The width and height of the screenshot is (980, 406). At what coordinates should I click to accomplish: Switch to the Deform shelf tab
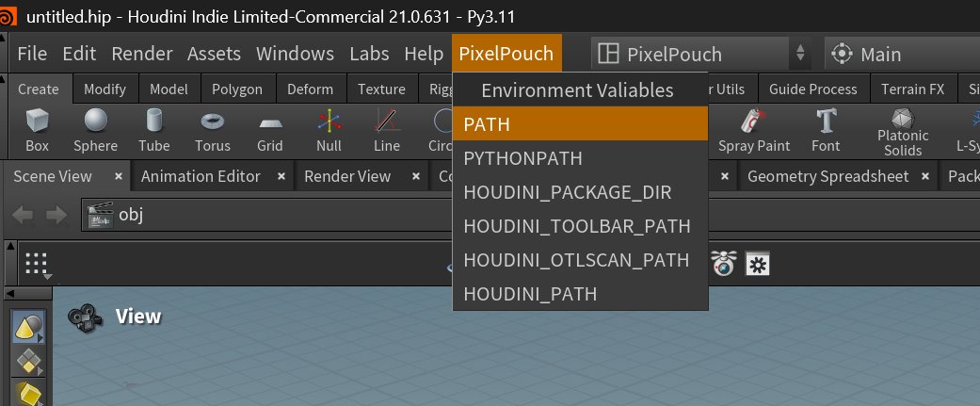point(310,89)
